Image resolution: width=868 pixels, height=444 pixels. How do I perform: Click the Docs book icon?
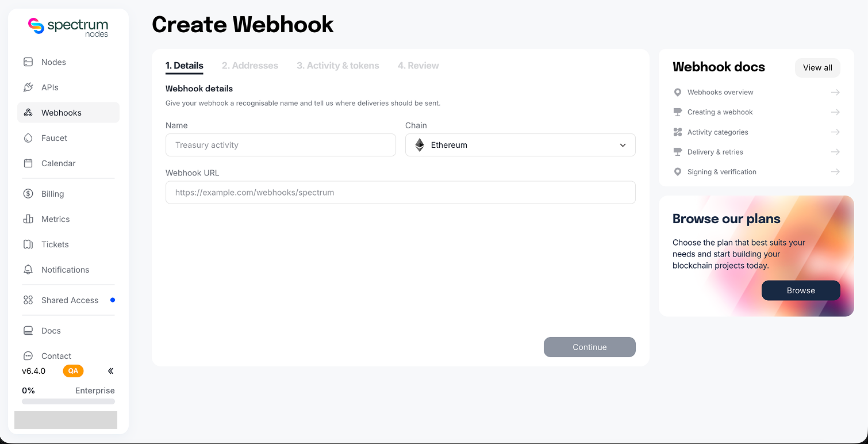(x=28, y=331)
